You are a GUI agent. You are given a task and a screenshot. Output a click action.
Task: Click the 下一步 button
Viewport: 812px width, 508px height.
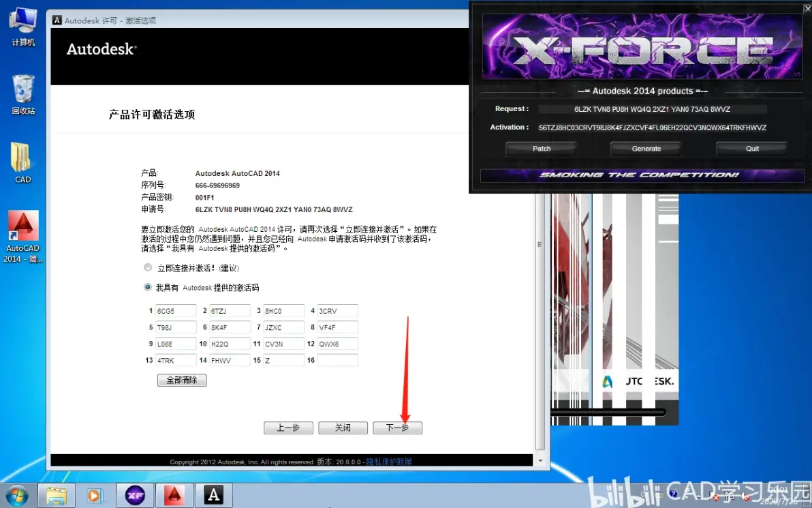click(397, 428)
